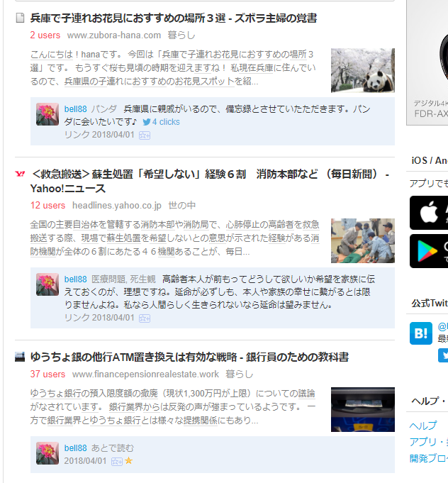Open the Hatena B! logo in sidebar

(421, 333)
